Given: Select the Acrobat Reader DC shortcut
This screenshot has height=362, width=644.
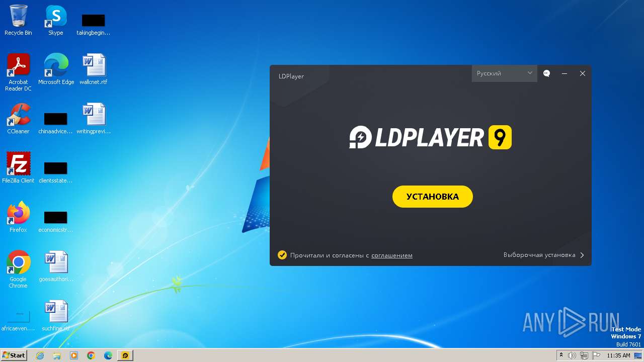Looking at the screenshot, I should (x=18, y=72).
